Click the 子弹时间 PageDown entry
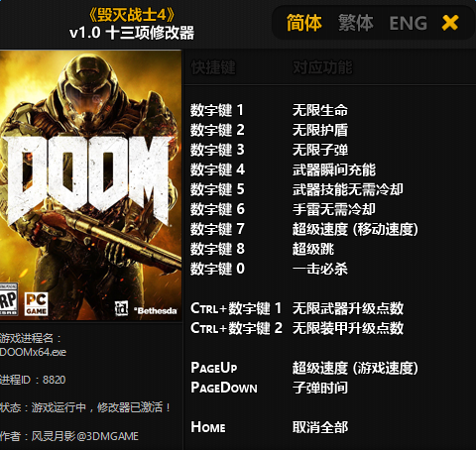The height and width of the screenshot is (450, 476). point(320,388)
